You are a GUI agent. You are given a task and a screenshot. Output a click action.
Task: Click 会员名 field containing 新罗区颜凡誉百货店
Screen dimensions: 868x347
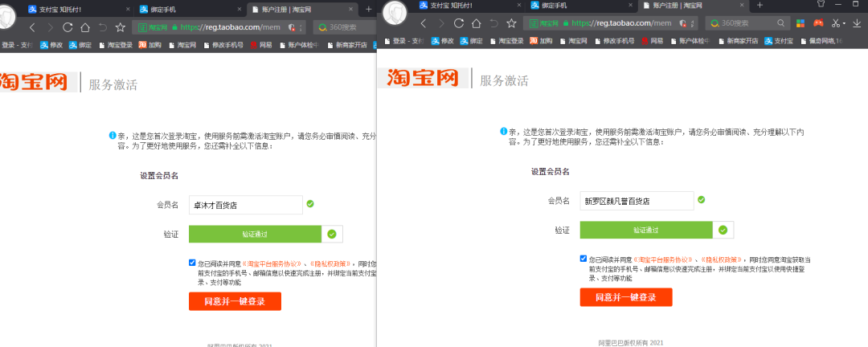click(x=637, y=201)
